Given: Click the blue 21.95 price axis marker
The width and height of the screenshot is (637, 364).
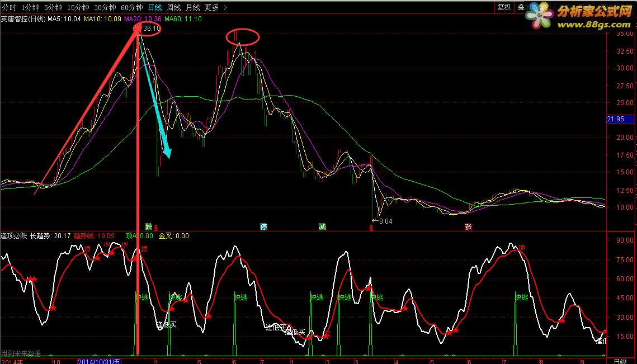Looking at the screenshot, I should (x=620, y=119).
